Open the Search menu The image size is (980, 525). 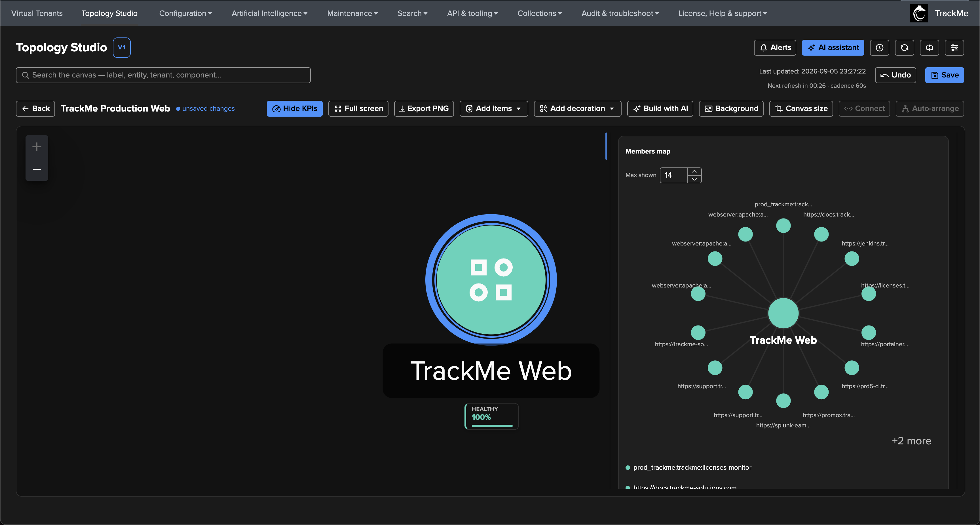412,13
